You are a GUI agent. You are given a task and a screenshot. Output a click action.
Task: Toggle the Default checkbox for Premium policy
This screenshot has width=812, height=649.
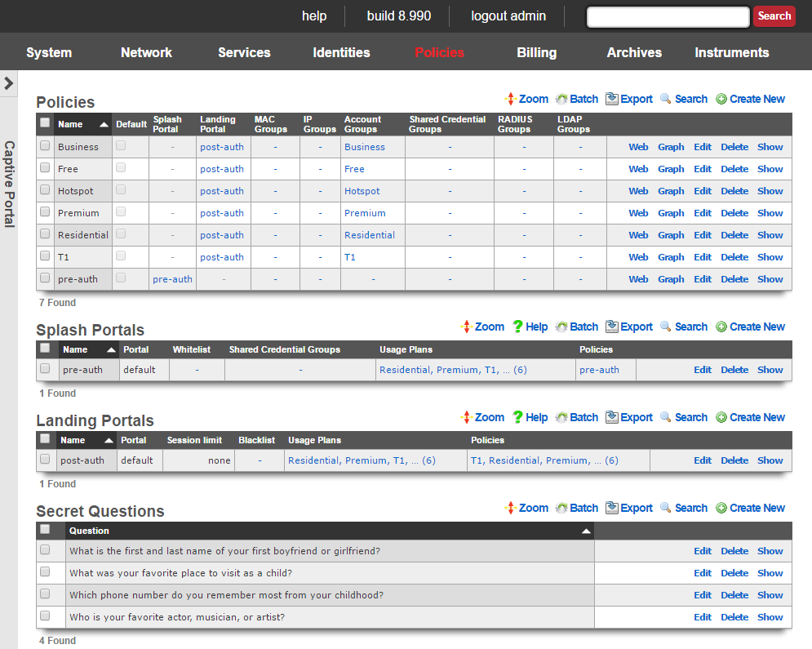pyautogui.click(x=121, y=212)
